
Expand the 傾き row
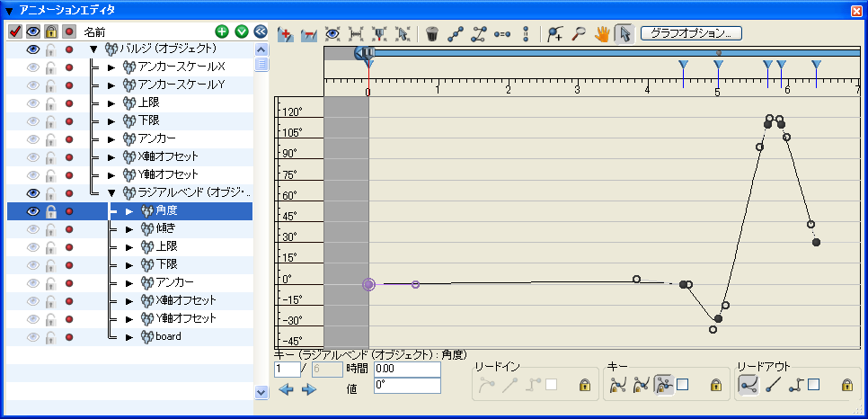pos(129,229)
